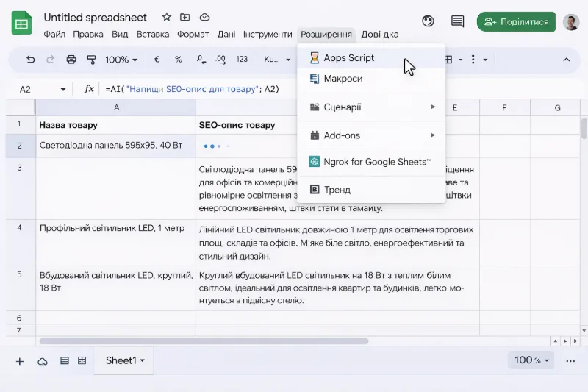Click the vertical scrollbar thumb
Screen dimensions: 588x392
[584, 128]
